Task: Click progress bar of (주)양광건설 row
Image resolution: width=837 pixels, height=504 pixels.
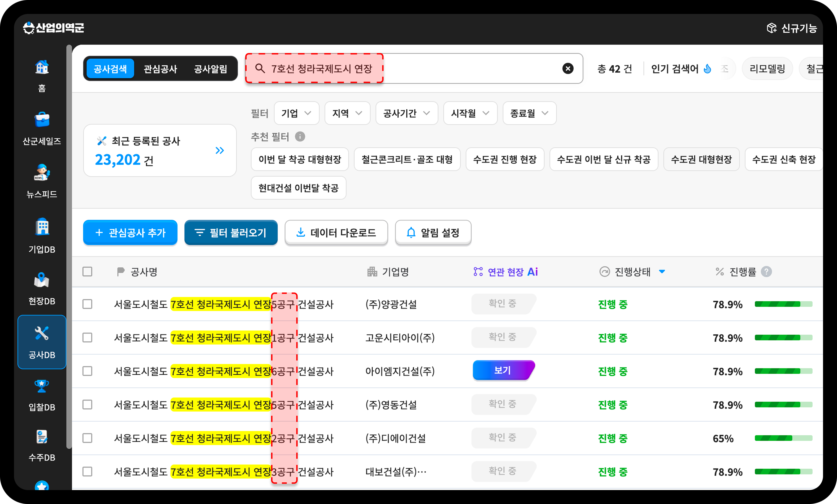Action: coord(783,304)
